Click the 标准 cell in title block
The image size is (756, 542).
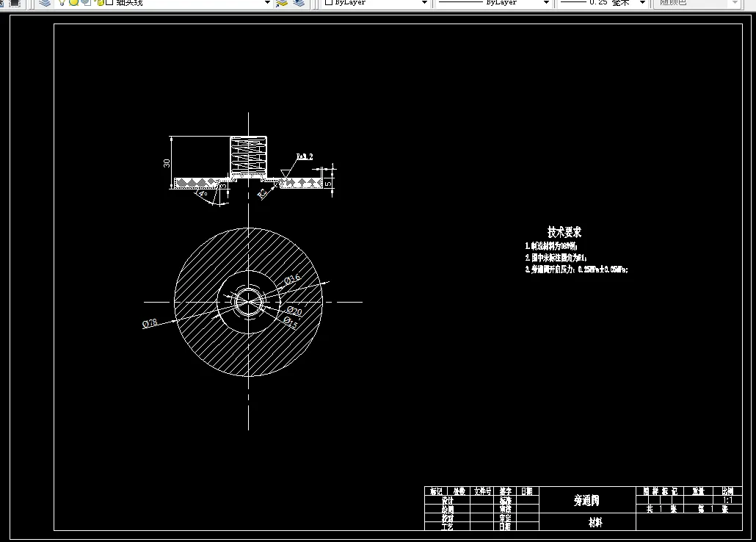[x=505, y=500]
